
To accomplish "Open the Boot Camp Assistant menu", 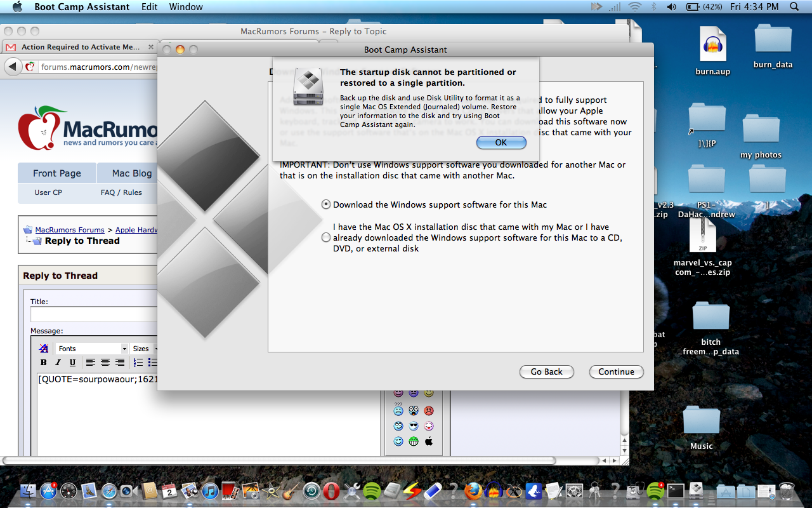I will click(x=82, y=7).
